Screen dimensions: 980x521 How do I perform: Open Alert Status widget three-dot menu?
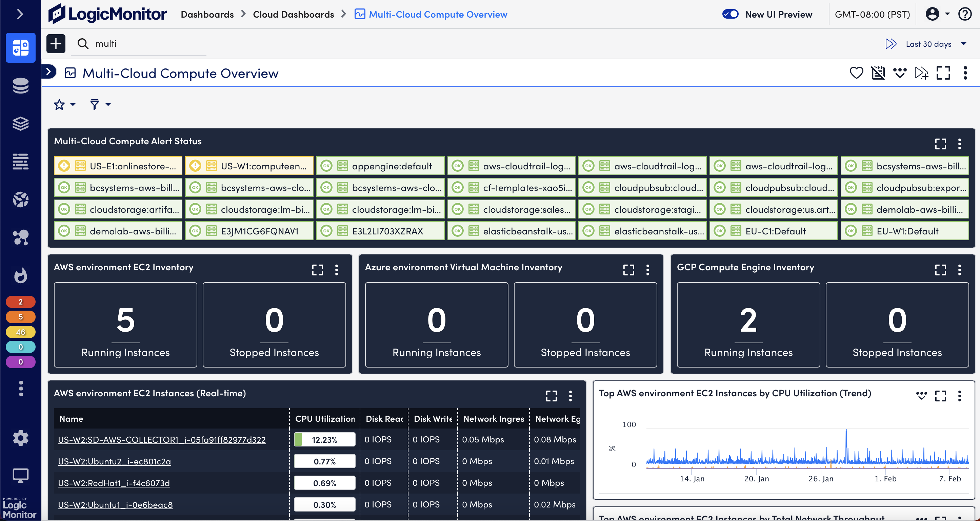(x=959, y=143)
